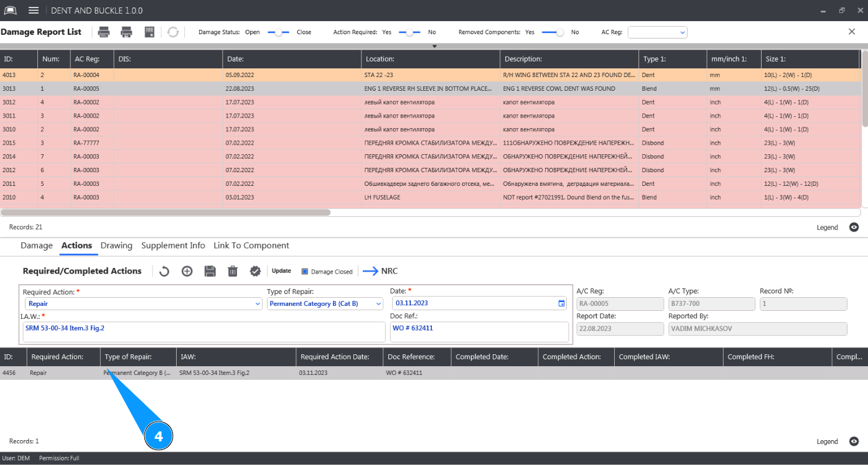
Task: Open the Link To Component tab
Action: pyautogui.click(x=251, y=246)
